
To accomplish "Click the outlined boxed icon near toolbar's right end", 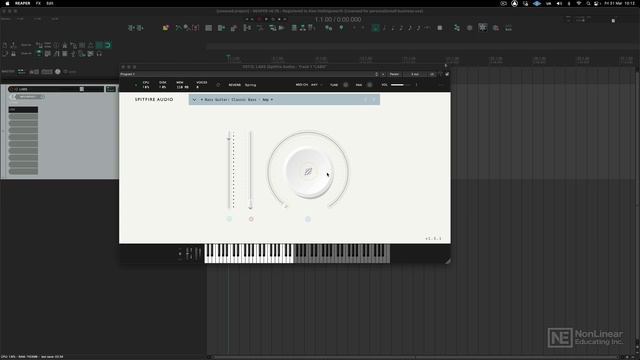I will tap(483, 27).
